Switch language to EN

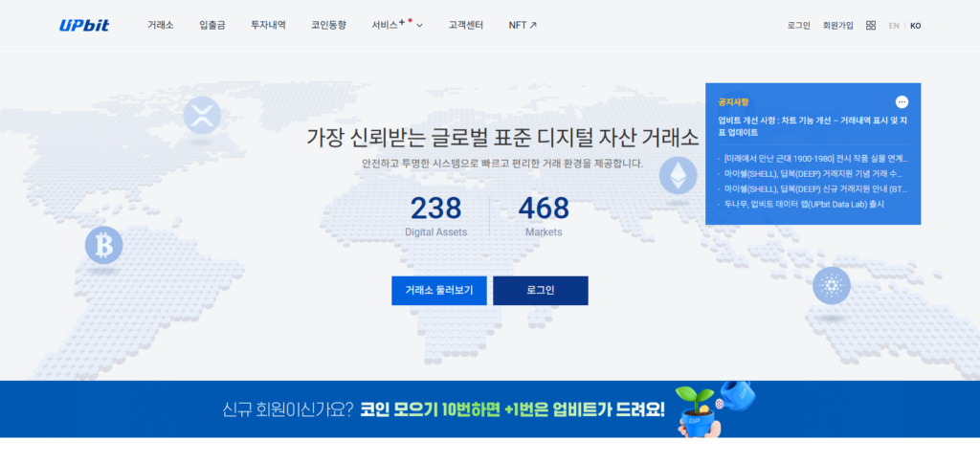point(894,26)
